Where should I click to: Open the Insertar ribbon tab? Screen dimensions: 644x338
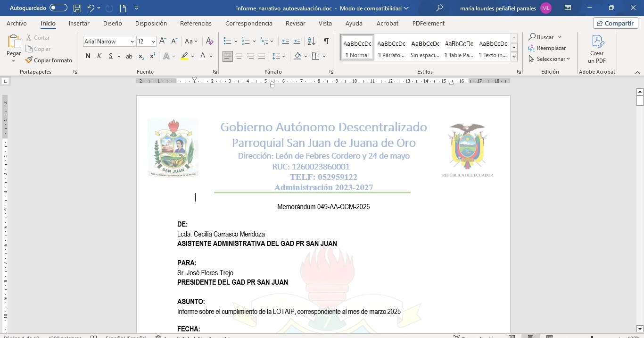coord(79,23)
